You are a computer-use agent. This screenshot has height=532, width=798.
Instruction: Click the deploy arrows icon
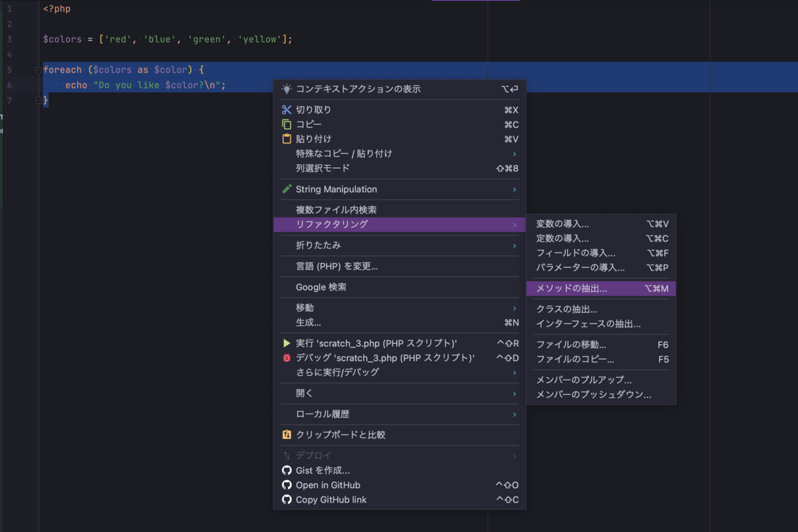click(287, 456)
